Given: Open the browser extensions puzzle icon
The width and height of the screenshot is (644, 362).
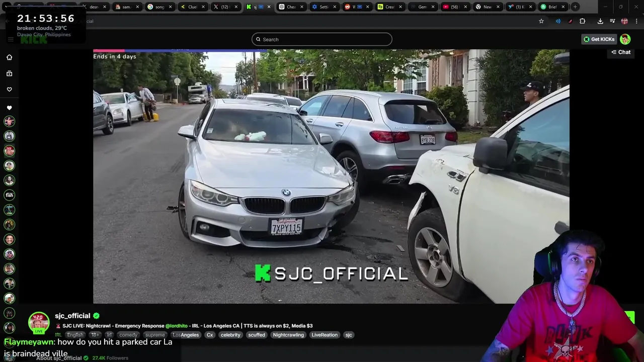Looking at the screenshot, I should pos(583,21).
